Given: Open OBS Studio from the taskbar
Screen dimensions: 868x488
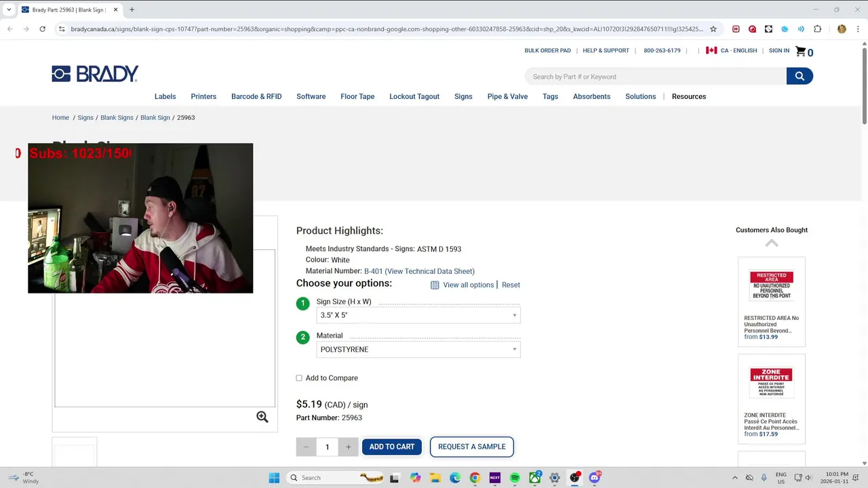Looking at the screenshot, I should point(574,478).
